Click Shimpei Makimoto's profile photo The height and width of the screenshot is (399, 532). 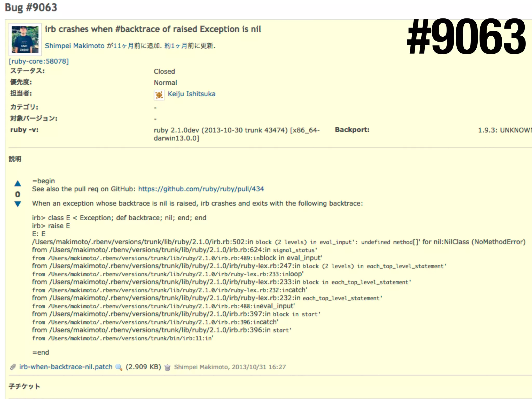click(25, 39)
